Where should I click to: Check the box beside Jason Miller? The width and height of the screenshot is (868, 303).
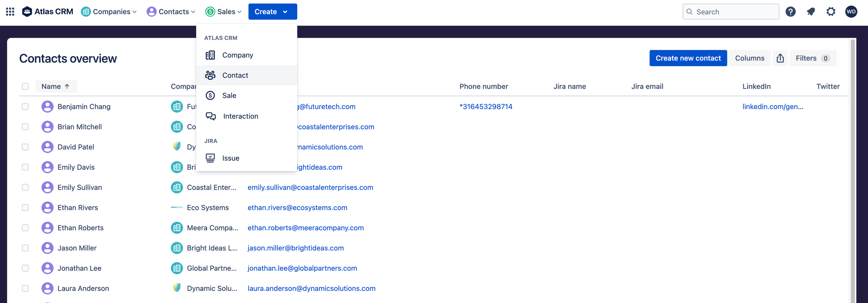click(x=25, y=248)
